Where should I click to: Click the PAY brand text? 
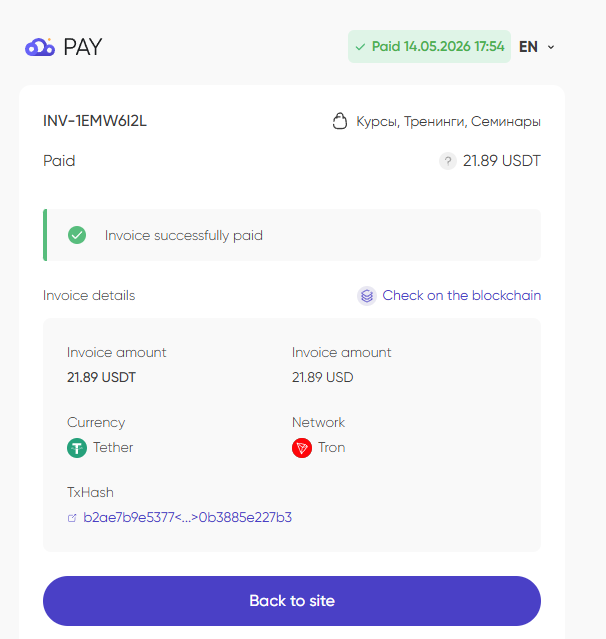click(x=83, y=47)
